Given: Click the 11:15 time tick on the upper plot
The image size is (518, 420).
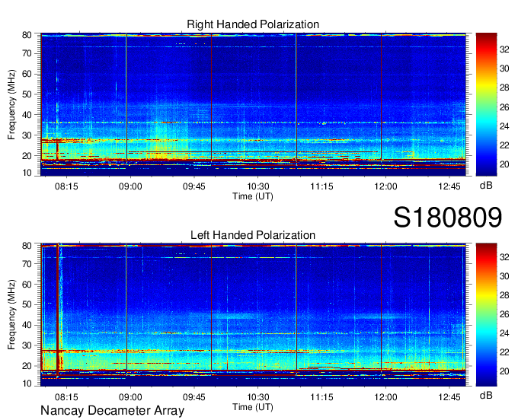Looking at the screenshot, I should tap(321, 186).
